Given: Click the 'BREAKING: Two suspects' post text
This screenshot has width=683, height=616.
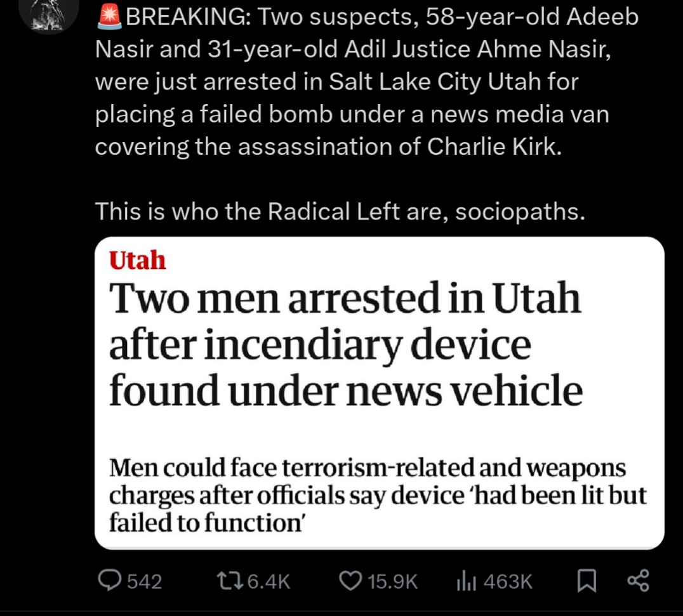Looking at the screenshot, I should 367,81.
